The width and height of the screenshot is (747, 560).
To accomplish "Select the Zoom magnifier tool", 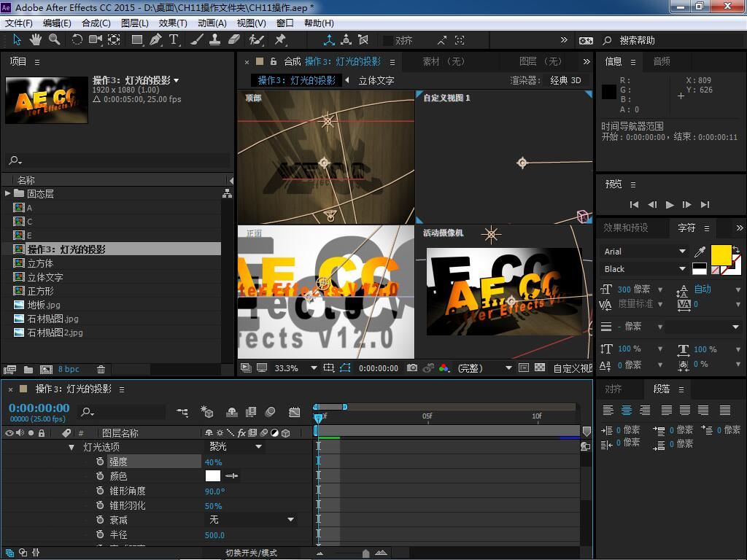I will pyautogui.click(x=54, y=40).
